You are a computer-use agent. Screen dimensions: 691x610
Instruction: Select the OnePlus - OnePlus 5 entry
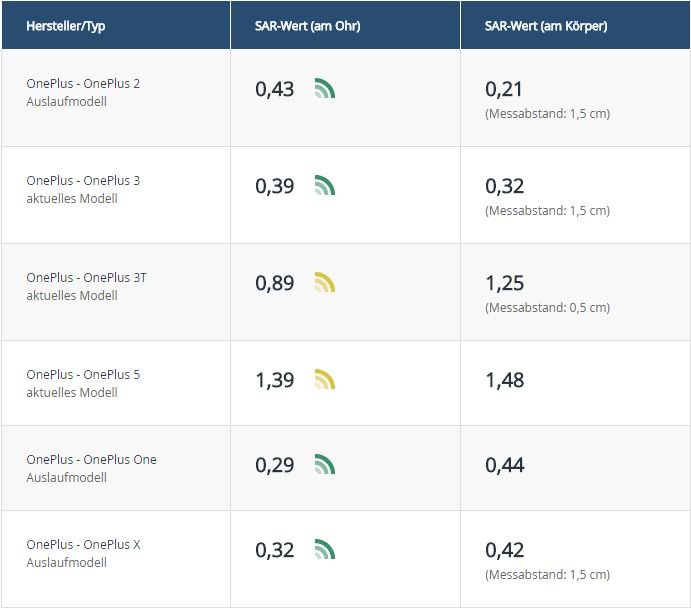83,374
